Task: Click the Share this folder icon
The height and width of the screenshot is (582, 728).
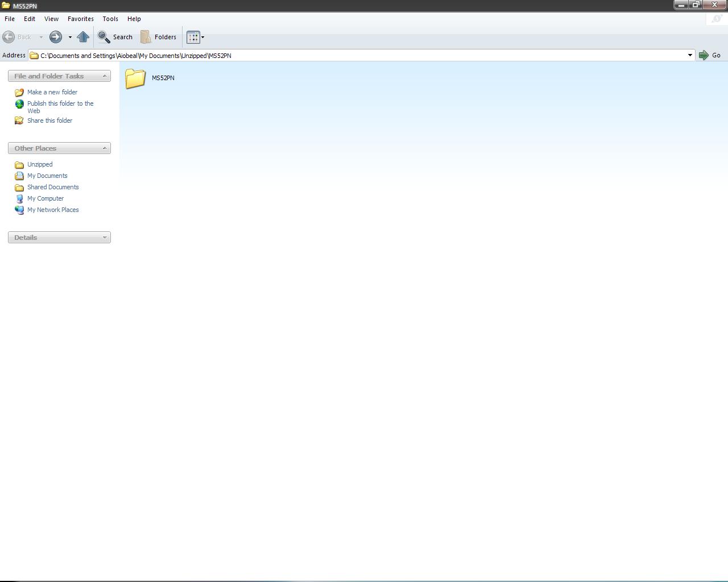Action: coord(19,120)
